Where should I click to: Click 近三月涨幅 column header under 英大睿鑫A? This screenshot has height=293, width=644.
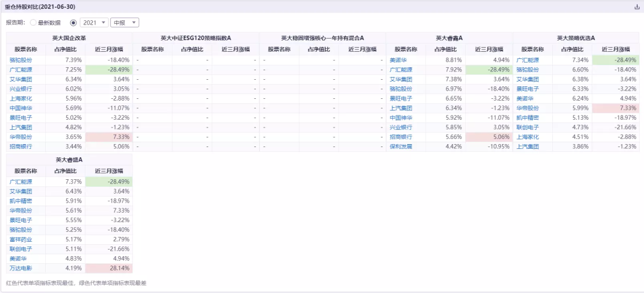point(489,49)
